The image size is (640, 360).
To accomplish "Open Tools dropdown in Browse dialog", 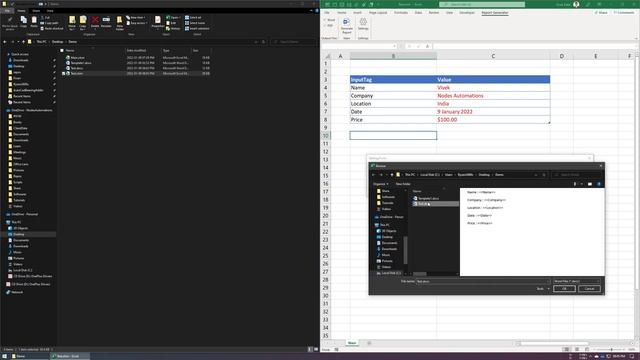I will coord(542,289).
